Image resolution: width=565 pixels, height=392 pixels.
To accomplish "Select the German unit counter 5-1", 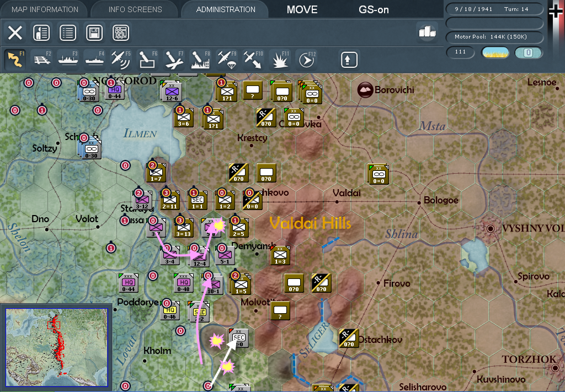I will (225, 255).
